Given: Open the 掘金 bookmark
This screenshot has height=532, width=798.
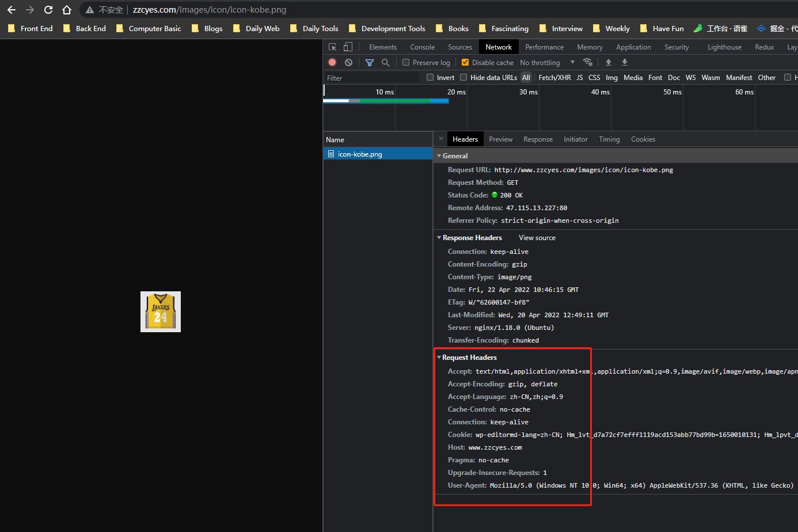Looking at the screenshot, I should (x=777, y=28).
